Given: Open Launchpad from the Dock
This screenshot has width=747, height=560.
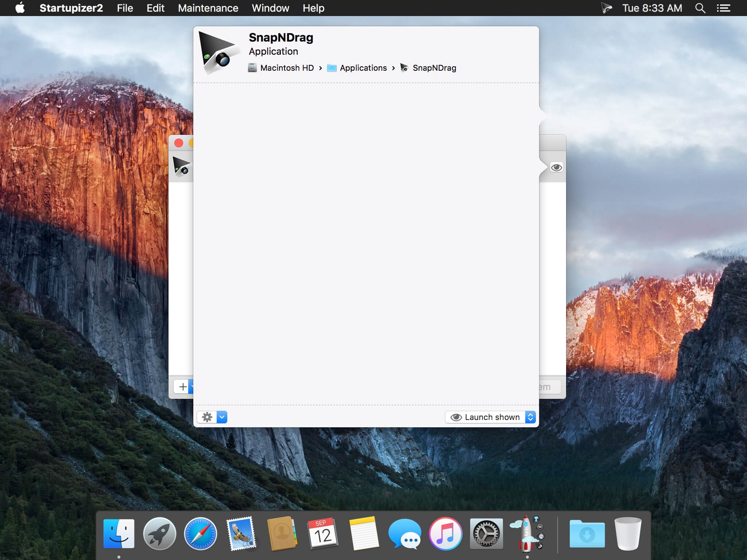Looking at the screenshot, I should point(159,534).
